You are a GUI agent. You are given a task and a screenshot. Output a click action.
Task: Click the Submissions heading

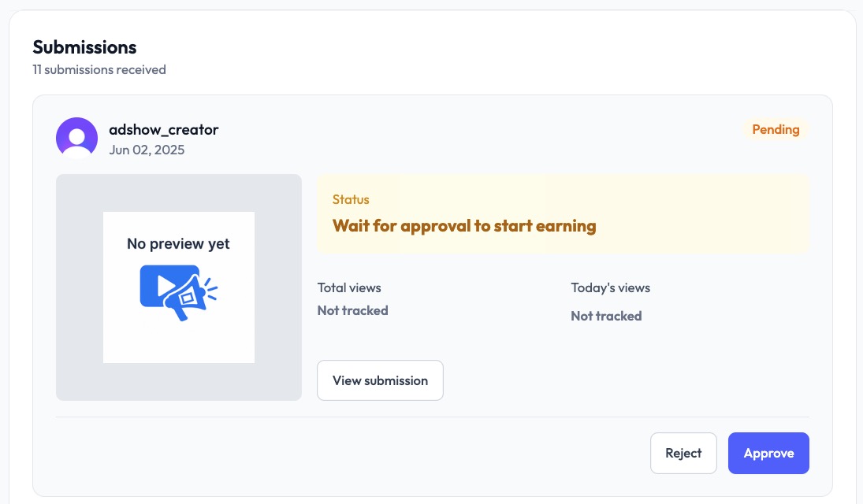tap(84, 47)
